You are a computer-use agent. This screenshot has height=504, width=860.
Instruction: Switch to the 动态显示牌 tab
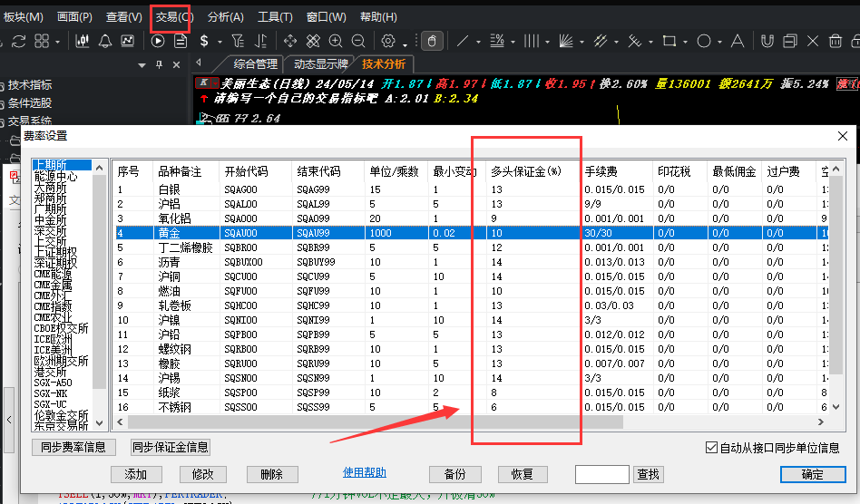click(x=321, y=64)
